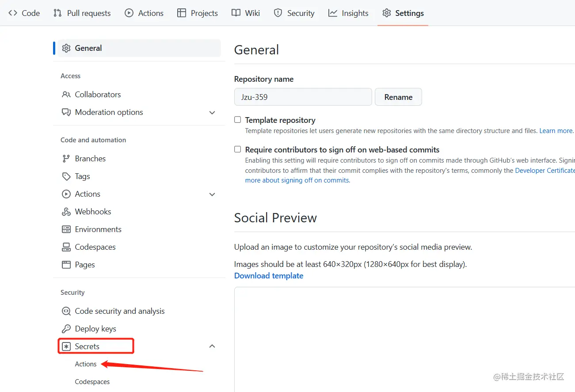Check Require contributors to sign off

coord(238,149)
